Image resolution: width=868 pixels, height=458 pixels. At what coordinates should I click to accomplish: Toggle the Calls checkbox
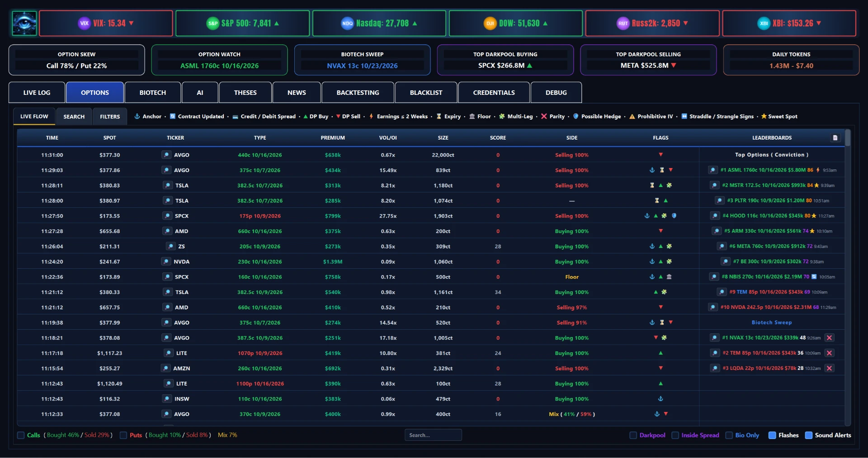21,435
